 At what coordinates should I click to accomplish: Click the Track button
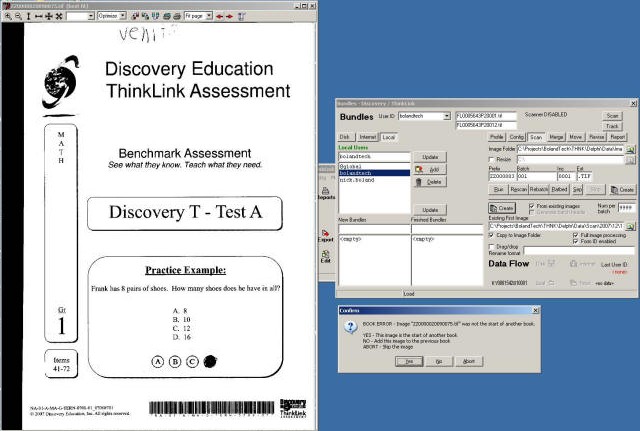click(x=612, y=126)
